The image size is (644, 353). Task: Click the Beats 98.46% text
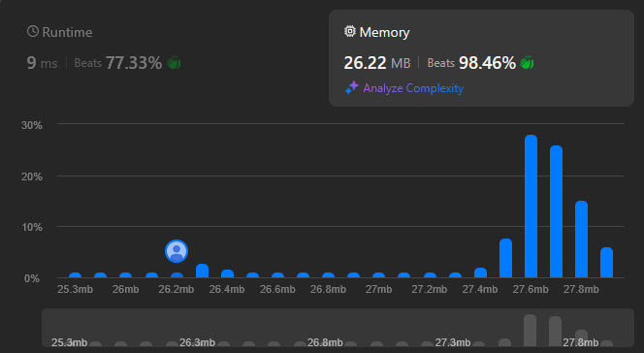pyautogui.click(x=471, y=63)
